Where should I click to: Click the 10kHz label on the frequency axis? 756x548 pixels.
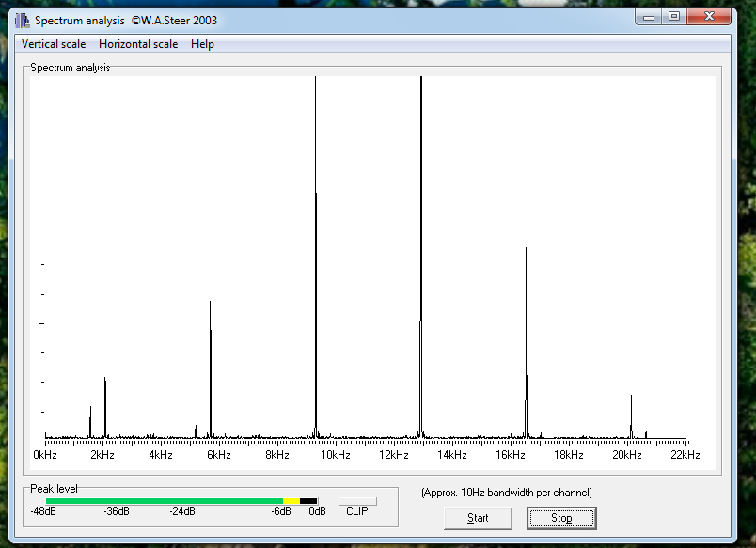click(336, 455)
